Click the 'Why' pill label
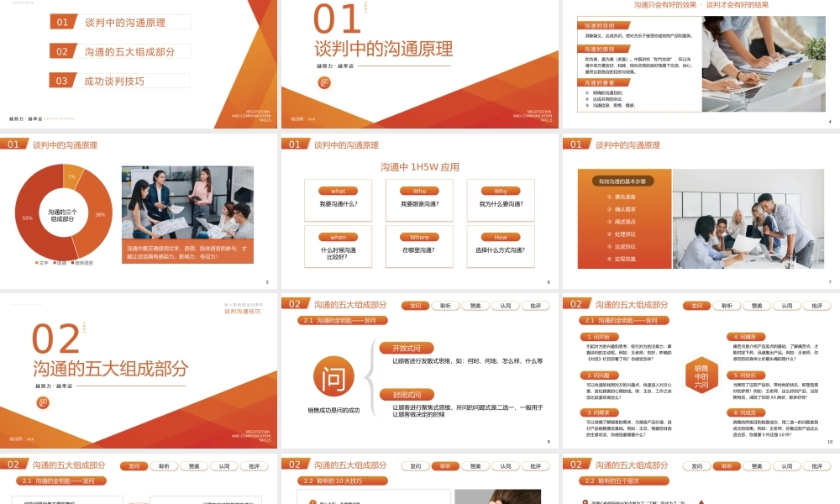Screen dimensions: 840x504 point(501,192)
